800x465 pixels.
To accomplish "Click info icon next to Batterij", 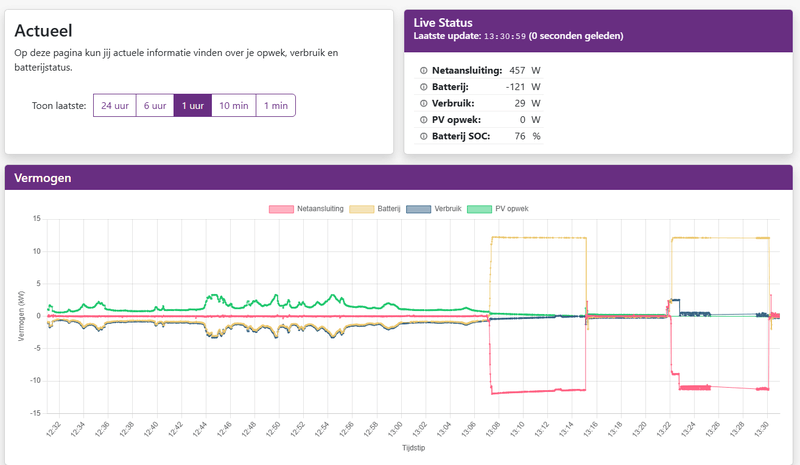I will [x=423, y=87].
